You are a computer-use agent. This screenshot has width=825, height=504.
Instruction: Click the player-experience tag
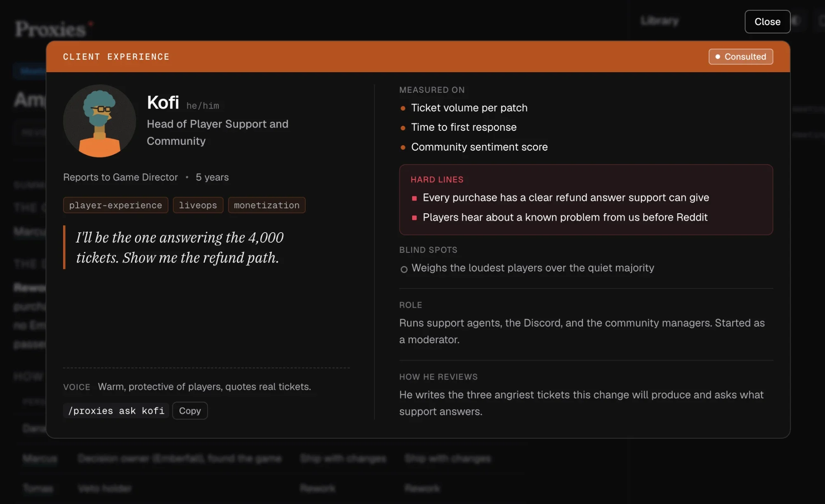115,205
